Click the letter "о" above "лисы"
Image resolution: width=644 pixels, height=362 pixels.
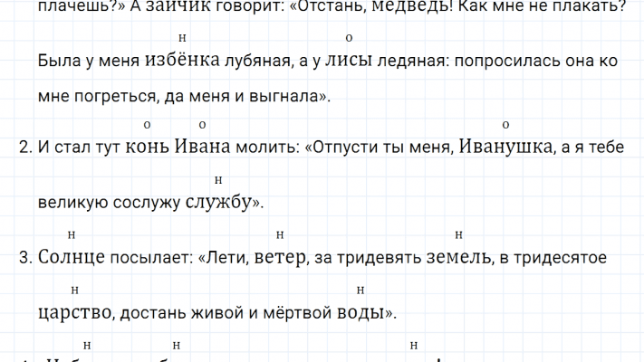349,38
